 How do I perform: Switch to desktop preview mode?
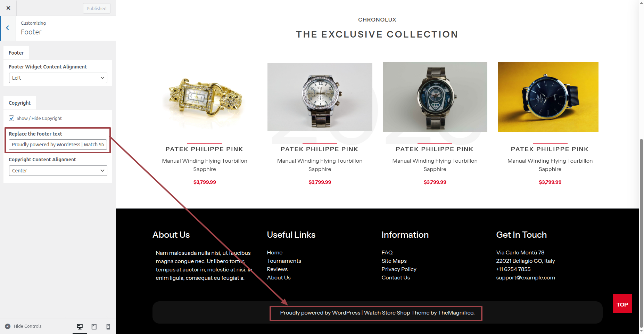[80, 326]
